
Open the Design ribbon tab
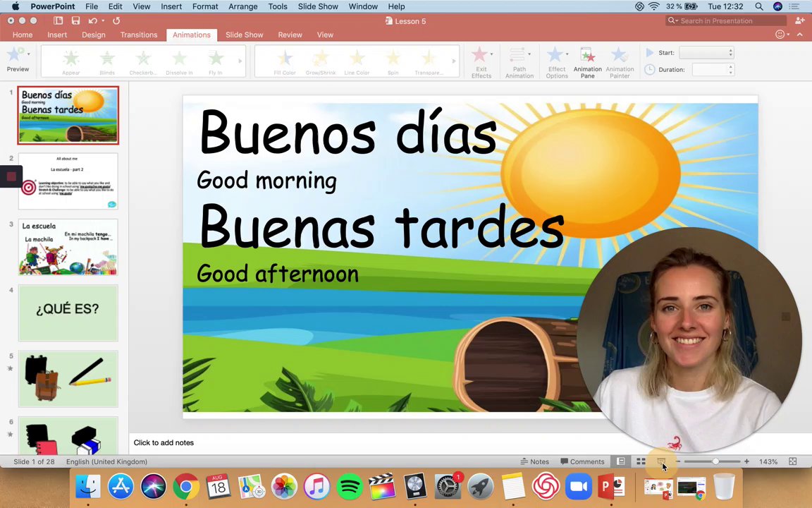tap(94, 35)
